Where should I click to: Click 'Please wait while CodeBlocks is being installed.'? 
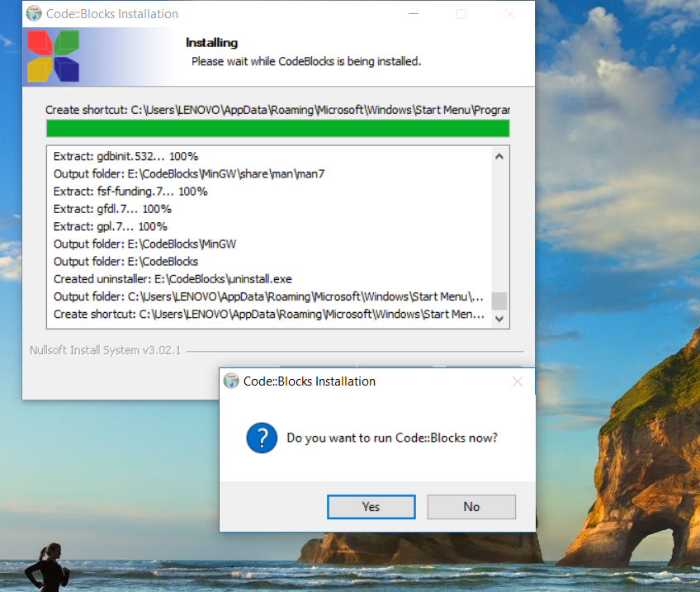[x=306, y=62]
